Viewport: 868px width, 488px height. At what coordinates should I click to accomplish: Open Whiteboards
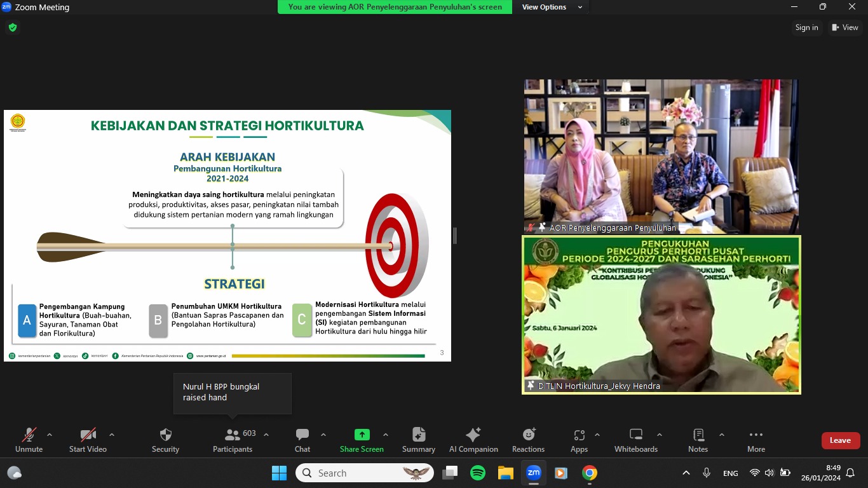pyautogui.click(x=635, y=440)
